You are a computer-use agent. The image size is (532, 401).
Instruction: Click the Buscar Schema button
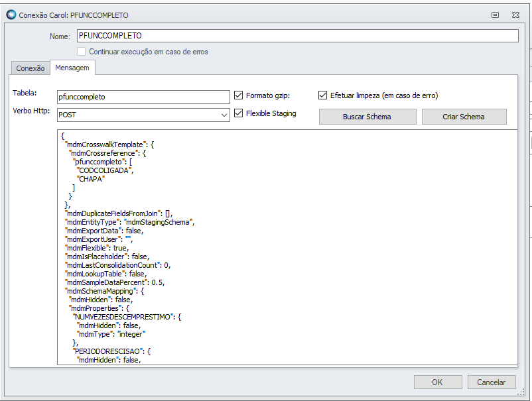pyautogui.click(x=367, y=117)
